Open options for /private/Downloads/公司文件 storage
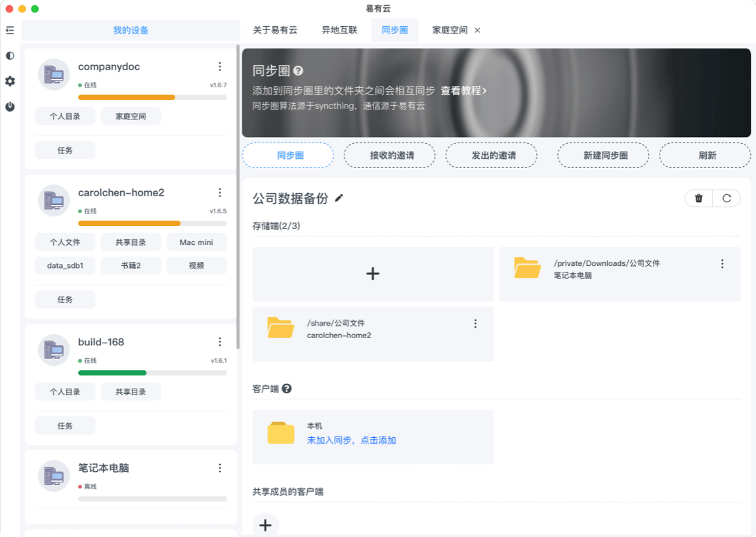This screenshot has height=537, width=756. pyautogui.click(x=722, y=263)
